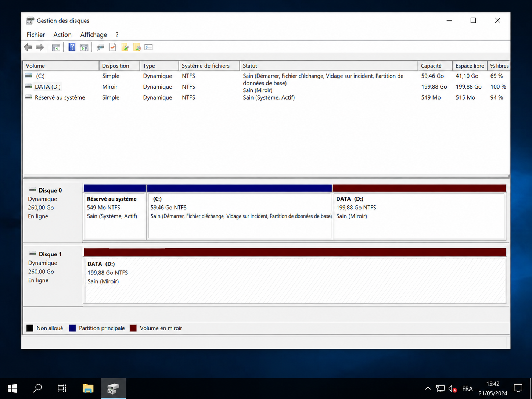The width and height of the screenshot is (532, 399).
Task: Expand hidden system tray icons chevron
Action: (x=428, y=389)
